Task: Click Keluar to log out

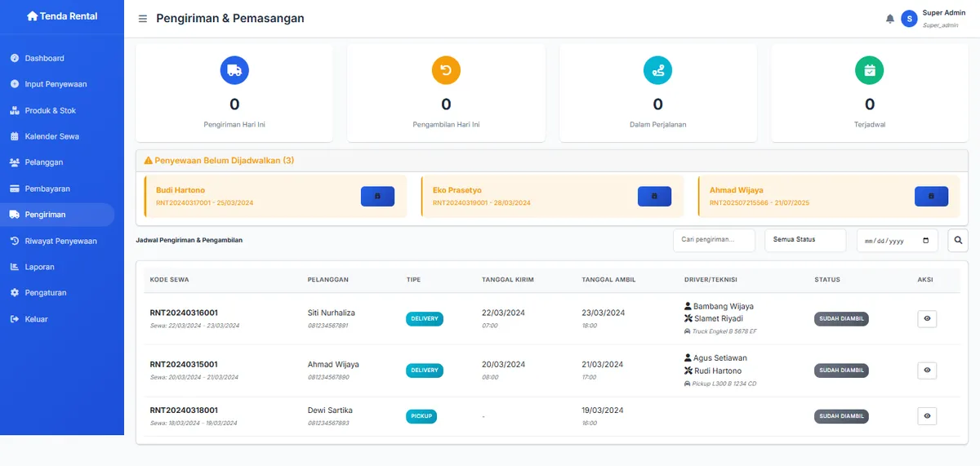Action: coord(57,319)
